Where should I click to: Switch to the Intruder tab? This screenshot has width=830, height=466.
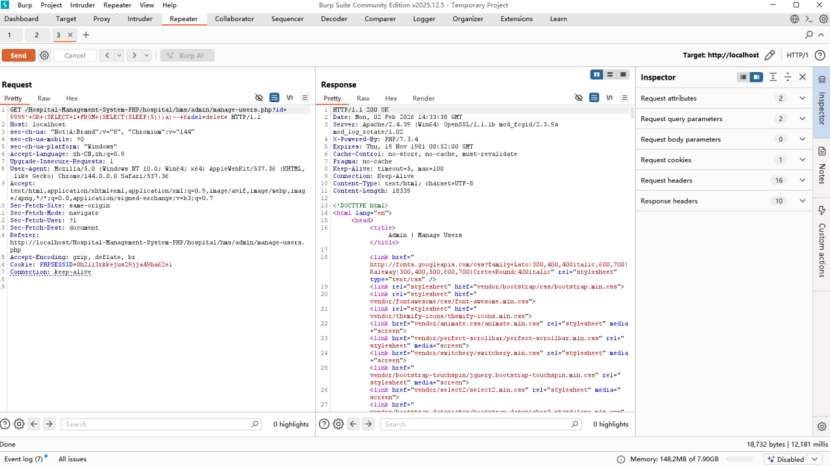tap(140, 19)
